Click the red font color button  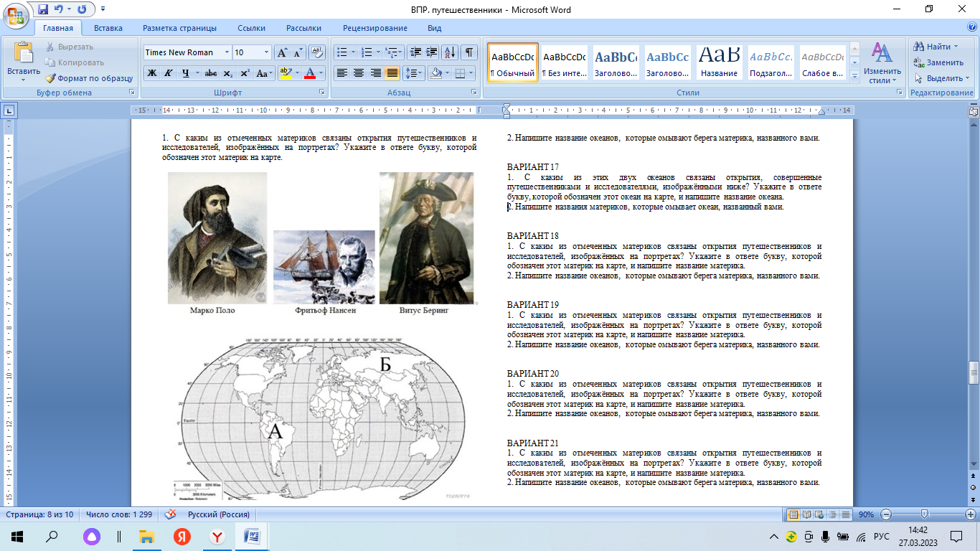[310, 73]
